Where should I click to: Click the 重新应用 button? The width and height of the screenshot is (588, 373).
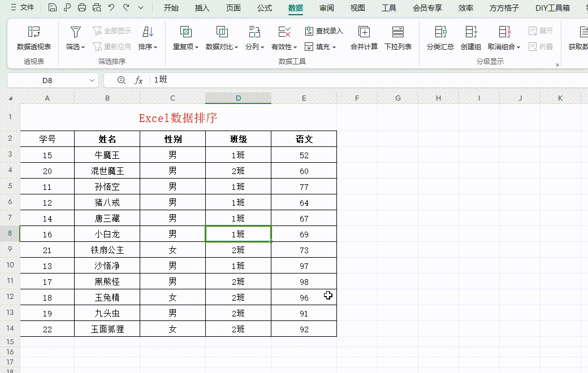pyautogui.click(x=112, y=46)
